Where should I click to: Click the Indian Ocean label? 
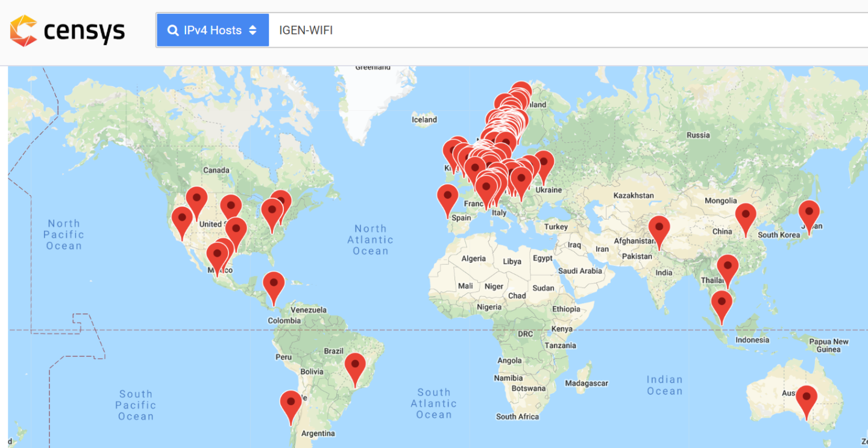pyautogui.click(x=665, y=385)
